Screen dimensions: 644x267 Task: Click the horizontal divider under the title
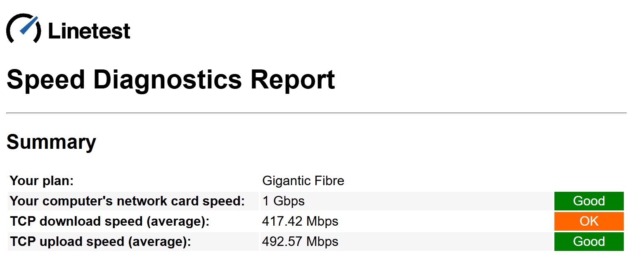tap(317, 112)
